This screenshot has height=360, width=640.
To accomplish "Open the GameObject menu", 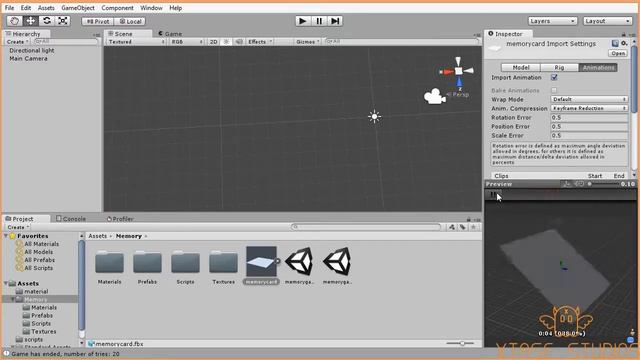I will tap(78, 8).
